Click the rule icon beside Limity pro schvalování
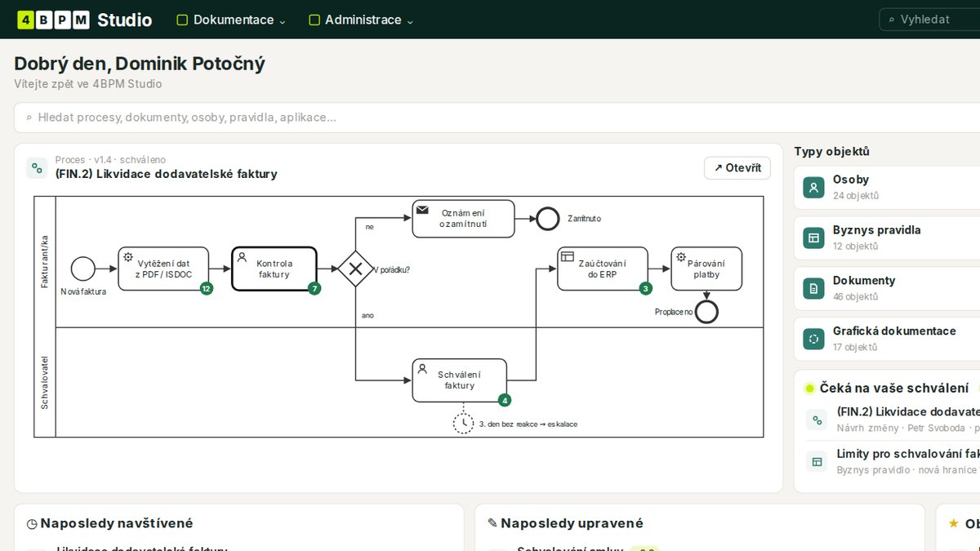This screenshot has height=551, width=980. point(817,462)
